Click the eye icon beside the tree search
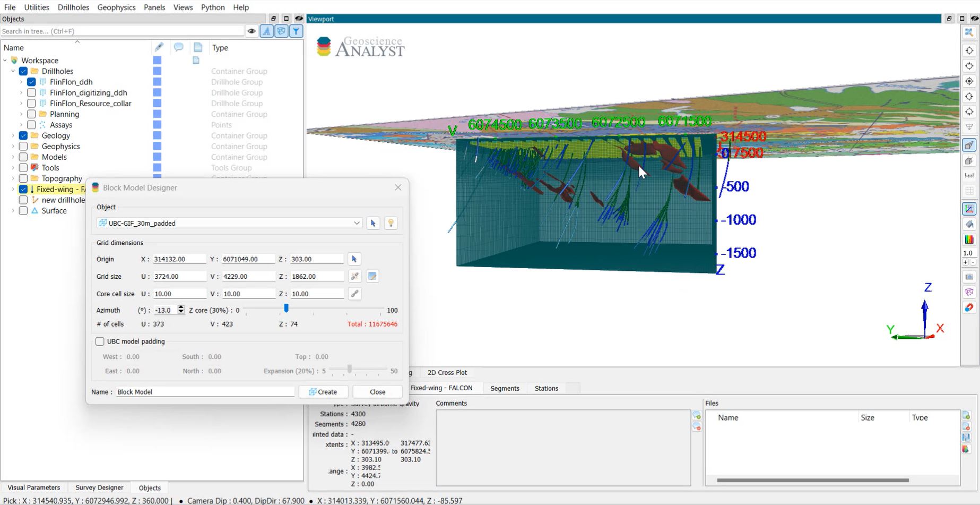This screenshot has width=980, height=505. pyautogui.click(x=251, y=31)
